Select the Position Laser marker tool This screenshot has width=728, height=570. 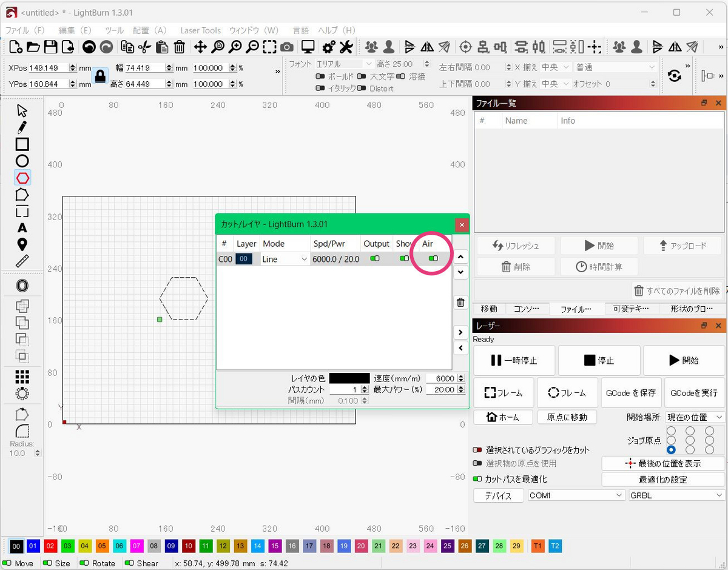coord(22,244)
